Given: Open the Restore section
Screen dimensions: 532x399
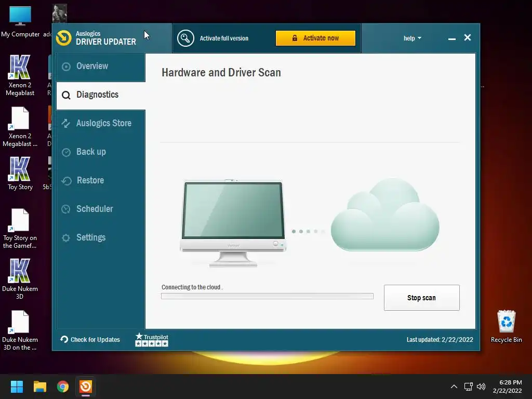Looking at the screenshot, I should point(101,180).
